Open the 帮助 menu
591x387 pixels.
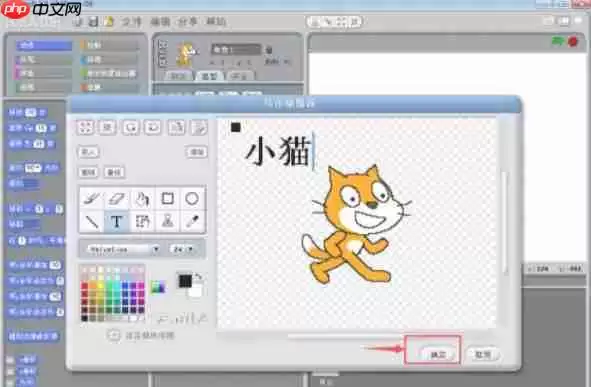point(216,21)
